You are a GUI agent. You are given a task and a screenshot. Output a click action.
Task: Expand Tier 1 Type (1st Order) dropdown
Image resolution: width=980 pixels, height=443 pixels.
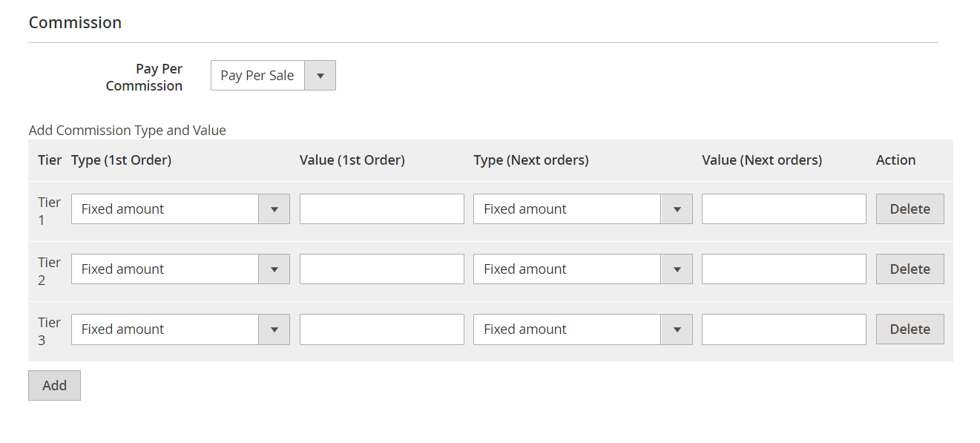pyautogui.click(x=180, y=209)
